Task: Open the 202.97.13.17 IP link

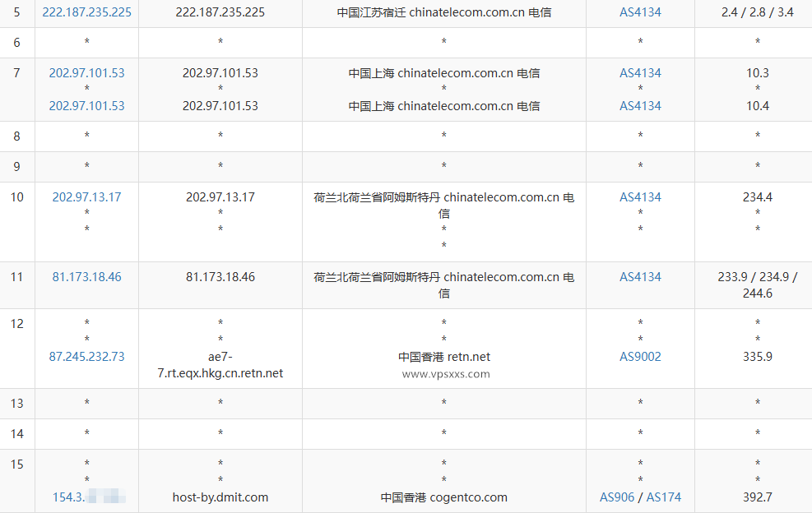Action: click(x=87, y=197)
